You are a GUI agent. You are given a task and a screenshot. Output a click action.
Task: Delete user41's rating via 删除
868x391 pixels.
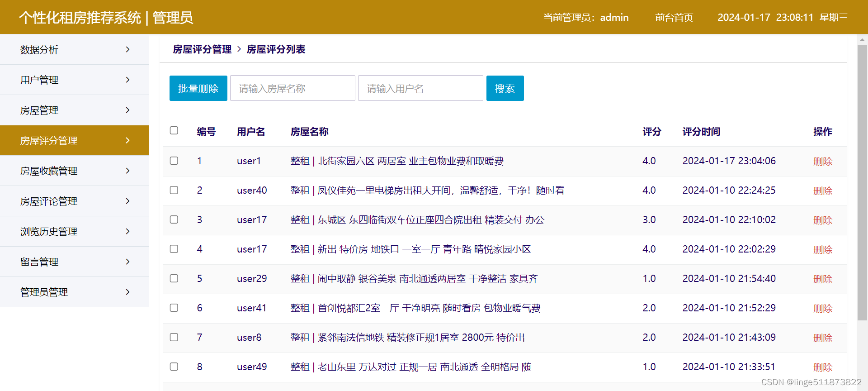coord(823,308)
